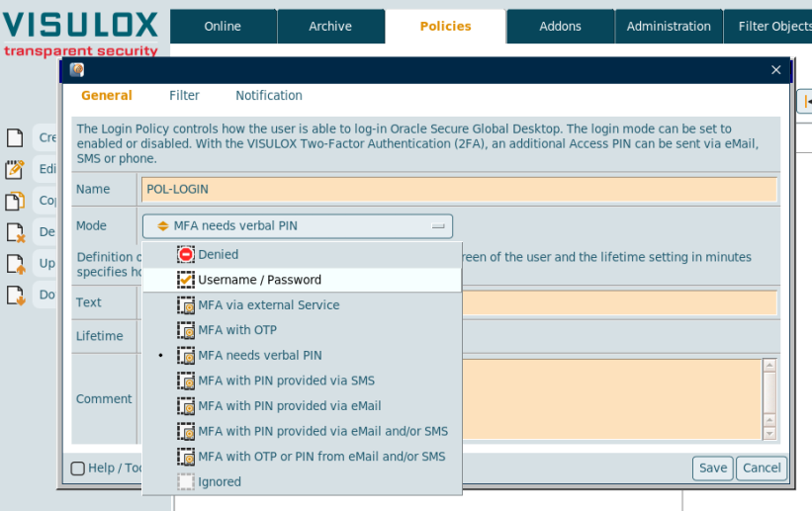Select MFA with PIN provided via SMS
The width and height of the screenshot is (812, 511).
[x=286, y=381]
